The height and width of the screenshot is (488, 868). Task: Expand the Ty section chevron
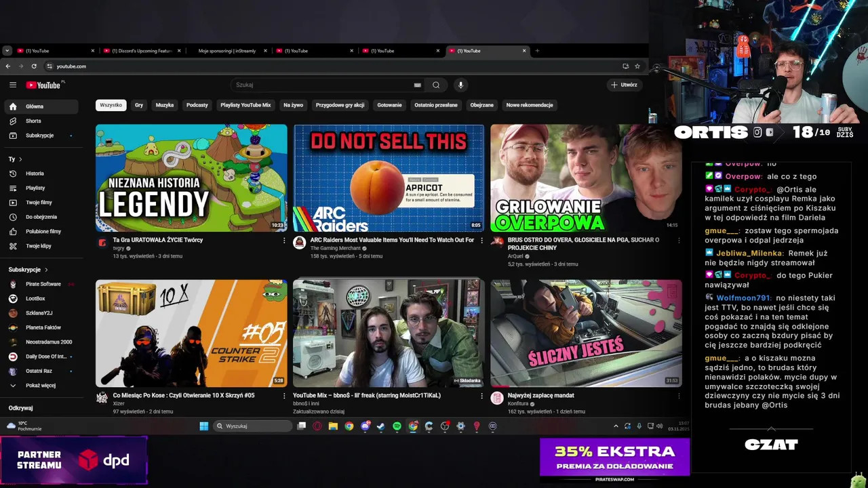tap(20, 159)
